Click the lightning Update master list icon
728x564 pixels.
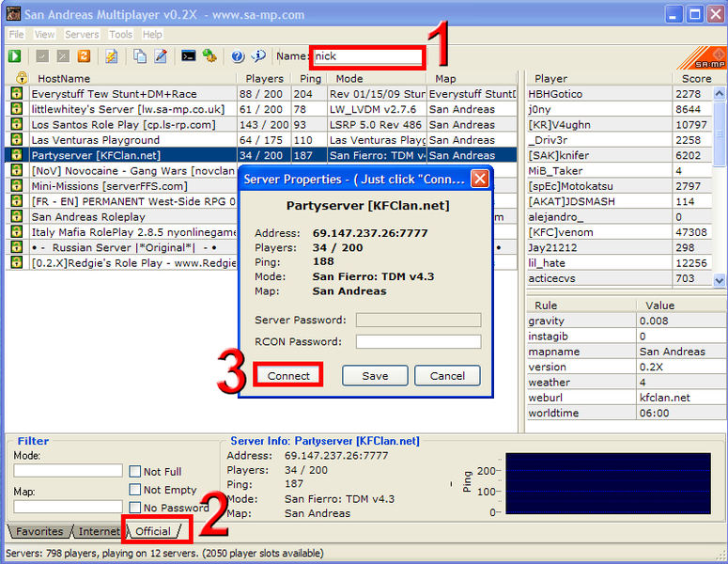click(x=112, y=56)
